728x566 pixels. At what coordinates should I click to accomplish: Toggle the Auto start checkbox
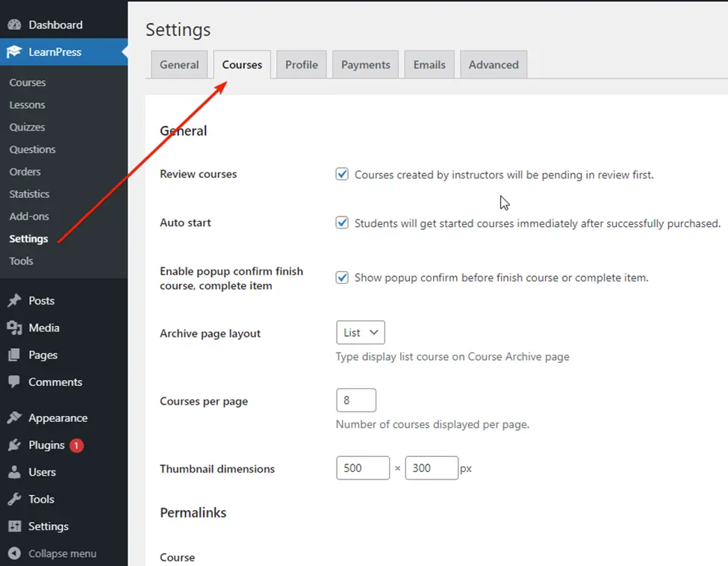pos(342,223)
